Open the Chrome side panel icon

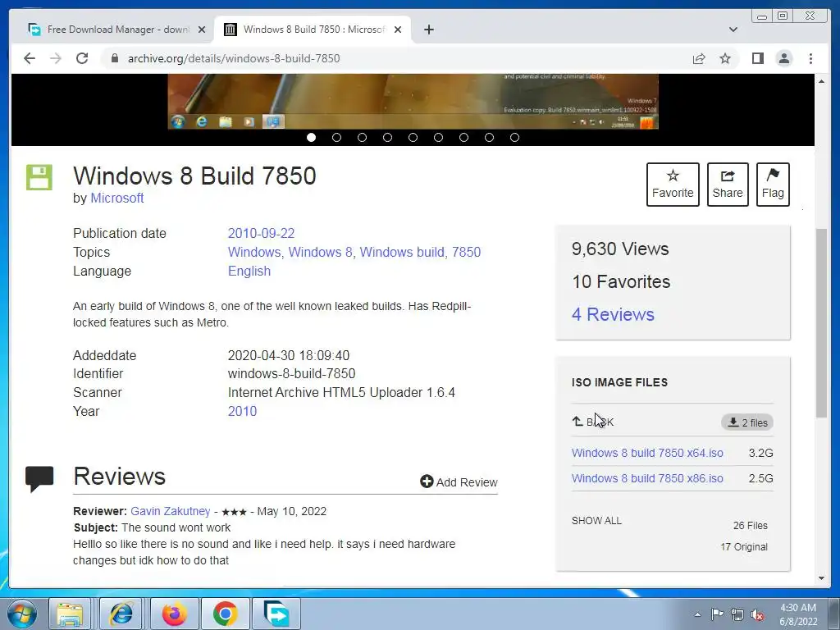pos(757,58)
